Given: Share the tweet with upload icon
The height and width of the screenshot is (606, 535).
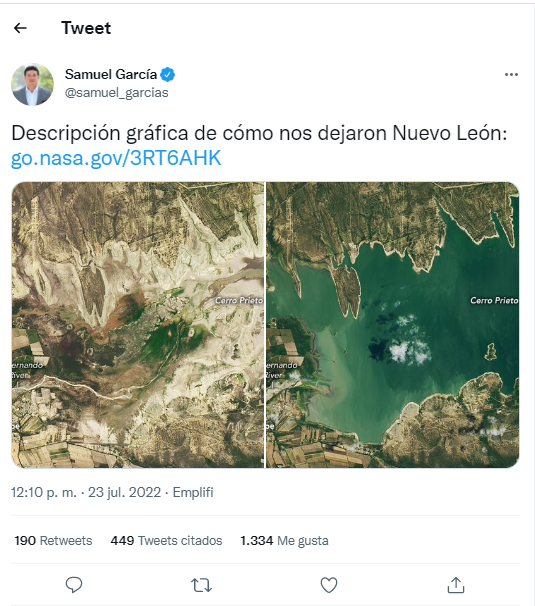Looking at the screenshot, I should 456,585.
